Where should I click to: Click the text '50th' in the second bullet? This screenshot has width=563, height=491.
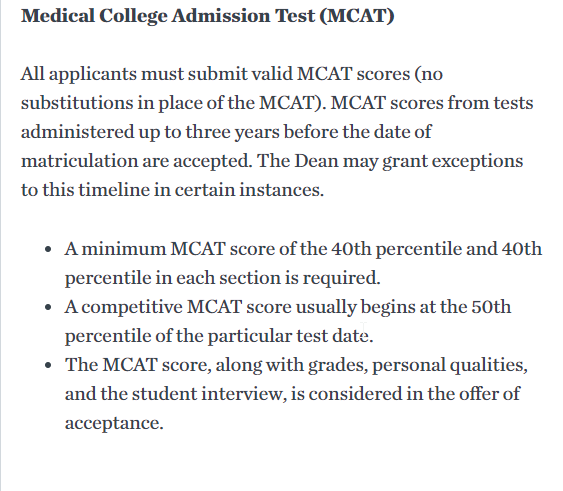(x=491, y=307)
